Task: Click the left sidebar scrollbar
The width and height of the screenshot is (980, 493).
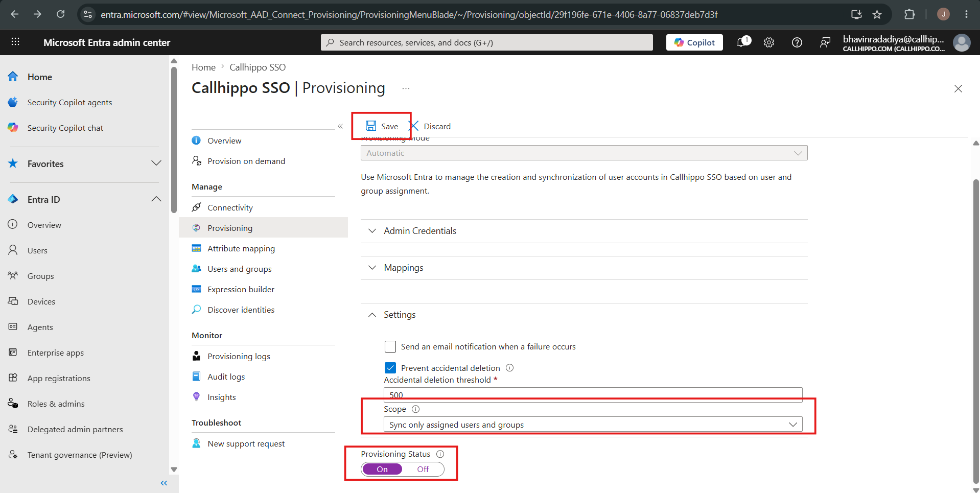Action: coord(174,139)
